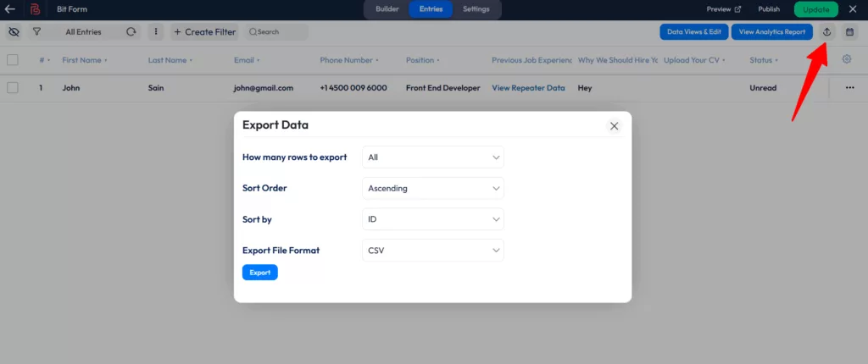Click the Search entries field
The height and width of the screenshot is (364, 868).
[276, 32]
